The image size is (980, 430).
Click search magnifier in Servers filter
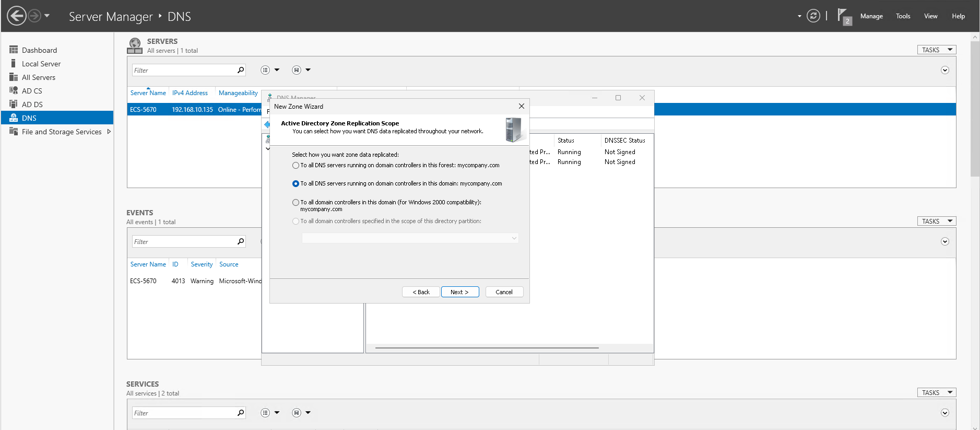[241, 70]
